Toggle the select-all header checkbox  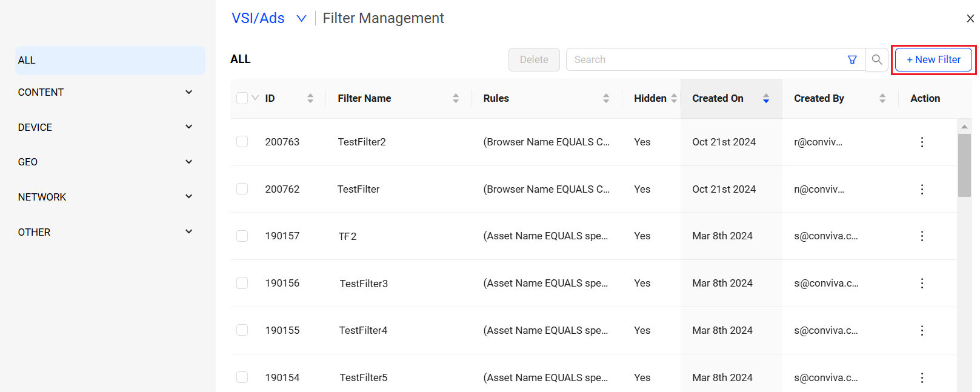pyautogui.click(x=242, y=98)
